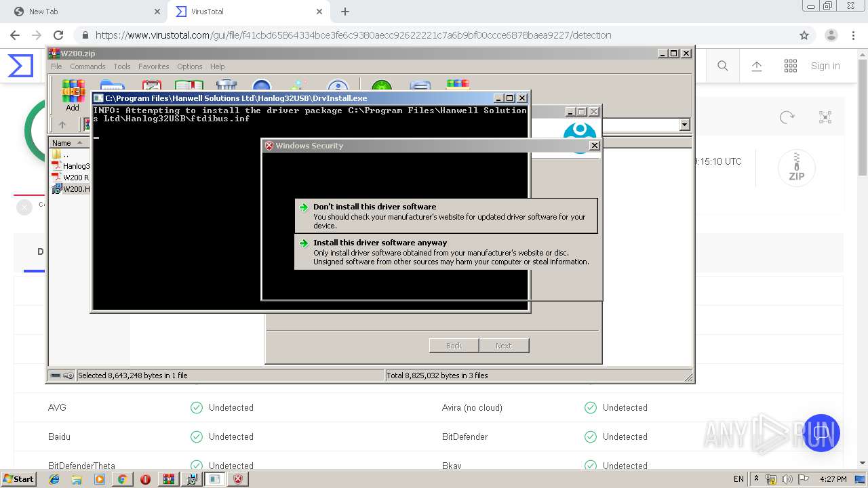Open the Chrome profile avatar icon
This screenshot has width=868, height=488.
coord(831,35)
